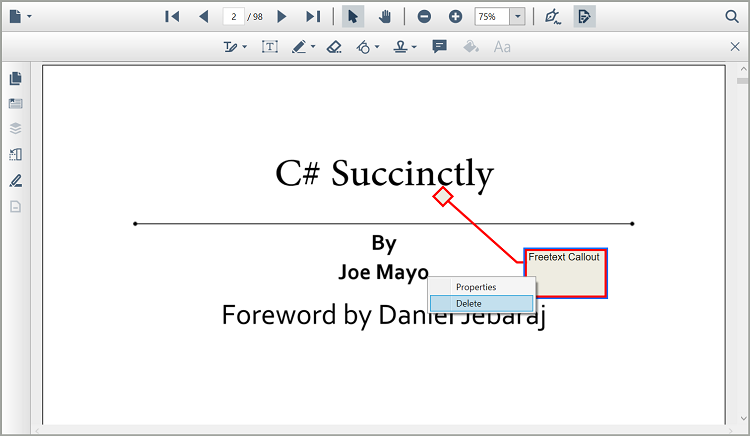Zoom out with the minus button

pos(425,17)
